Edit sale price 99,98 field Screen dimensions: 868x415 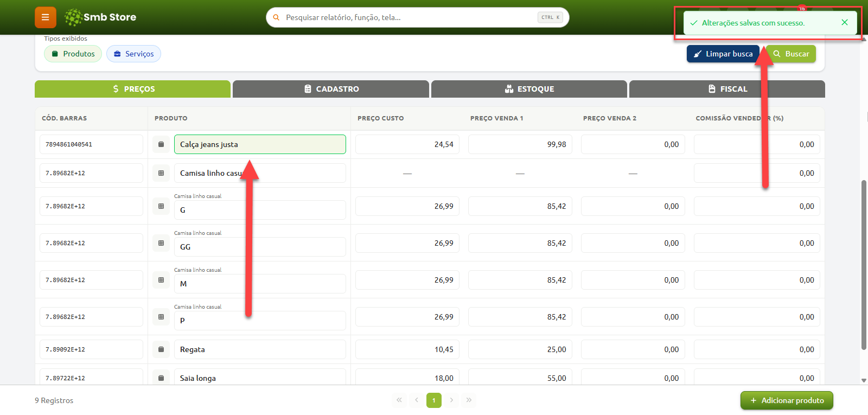point(520,144)
